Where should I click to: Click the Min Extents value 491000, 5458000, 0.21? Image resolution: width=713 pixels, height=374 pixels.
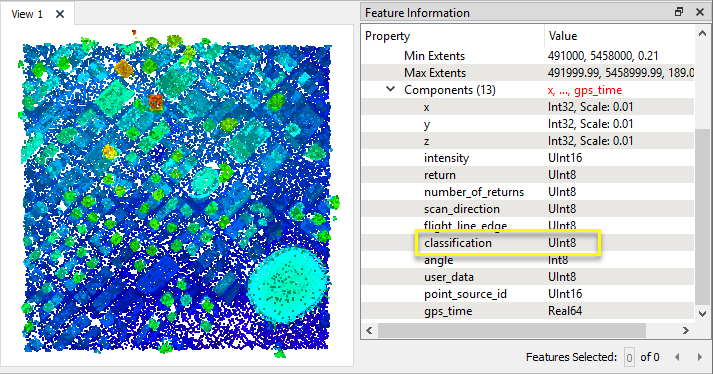603,56
